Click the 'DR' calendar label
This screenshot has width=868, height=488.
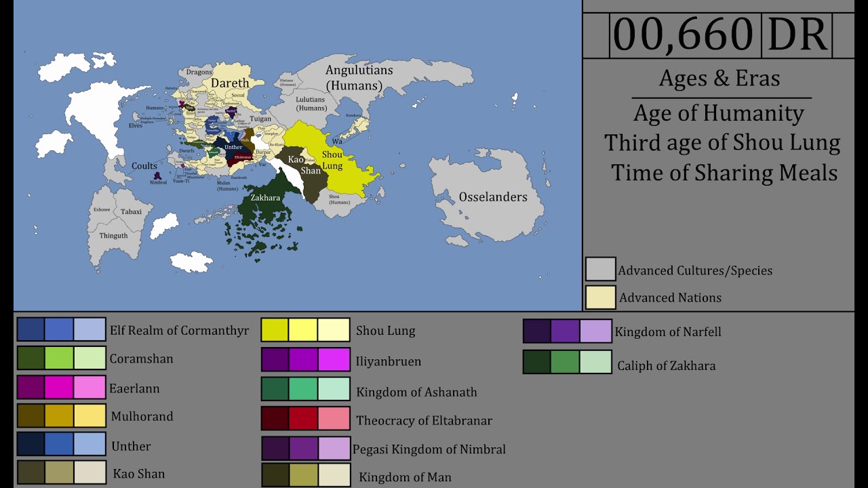coord(797,35)
